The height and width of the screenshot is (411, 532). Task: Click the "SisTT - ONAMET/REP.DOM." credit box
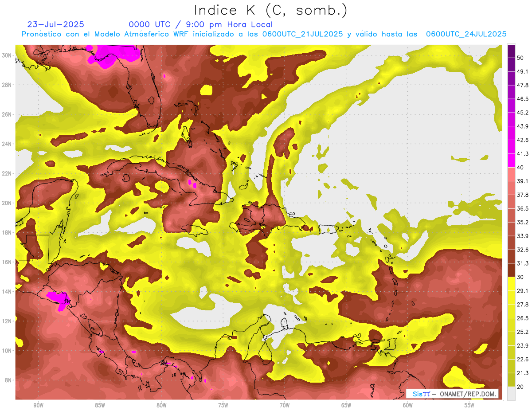[x=453, y=394]
